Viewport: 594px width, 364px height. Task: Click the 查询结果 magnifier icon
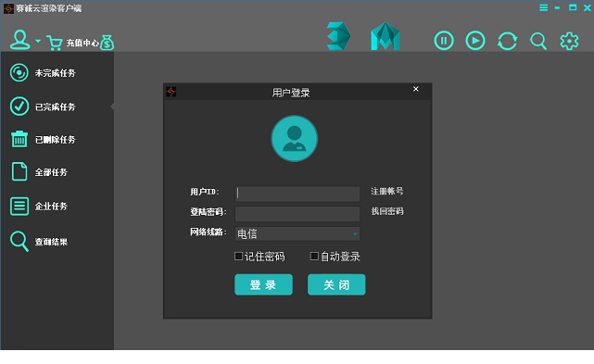[19, 242]
